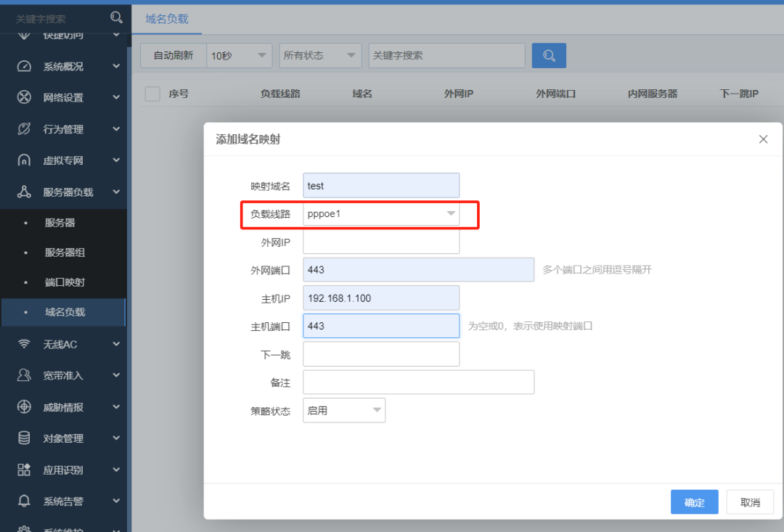The height and width of the screenshot is (532, 784).
Task: Select the 网络设置 network icon in sidebar
Action: coord(17,97)
